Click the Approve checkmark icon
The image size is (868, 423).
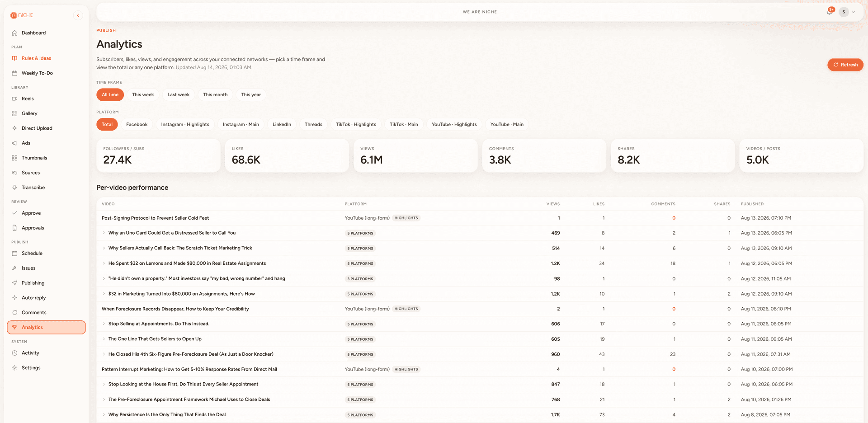[x=14, y=213]
